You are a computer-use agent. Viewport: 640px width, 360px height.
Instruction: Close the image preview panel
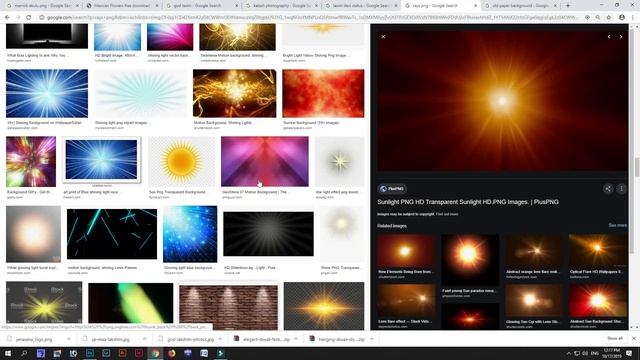383,37
